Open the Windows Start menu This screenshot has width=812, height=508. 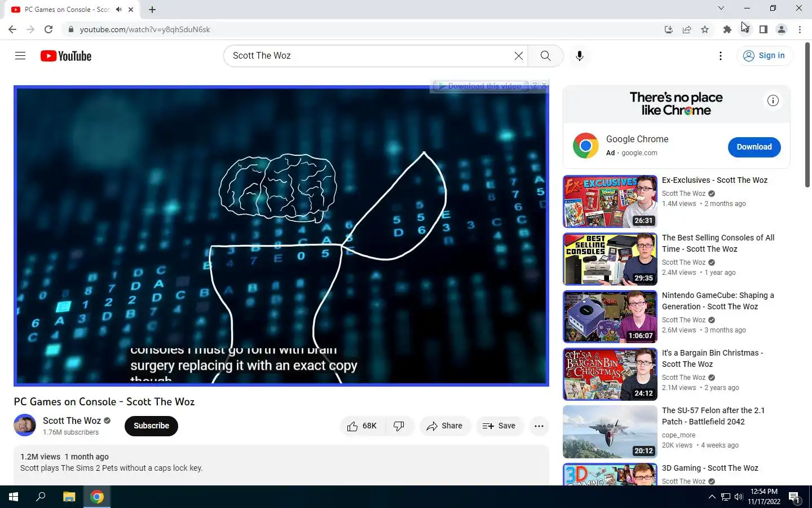click(14, 497)
